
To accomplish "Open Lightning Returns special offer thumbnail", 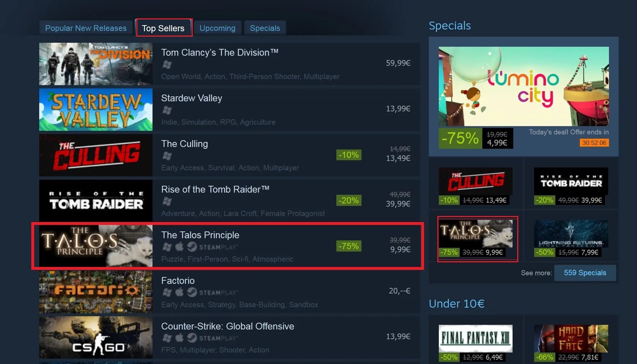I will coord(571,234).
